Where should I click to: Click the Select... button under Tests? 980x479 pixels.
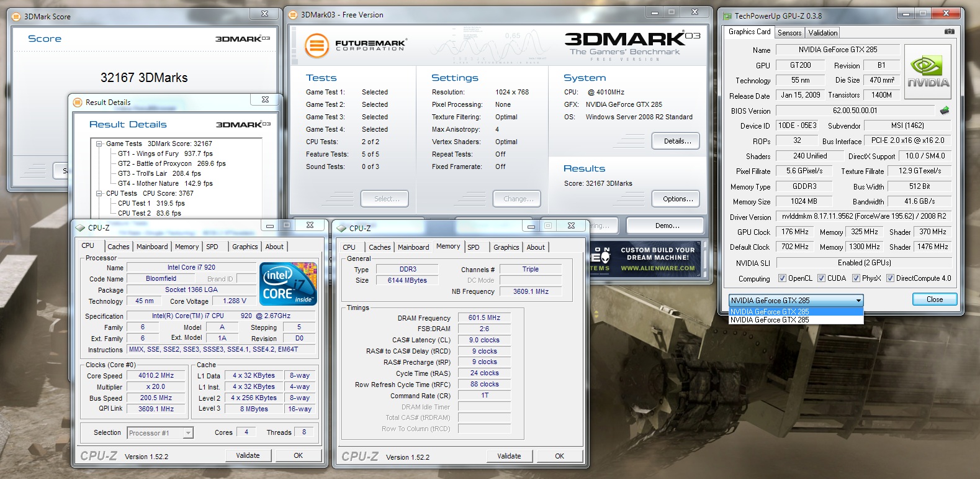tap(385, 199)
